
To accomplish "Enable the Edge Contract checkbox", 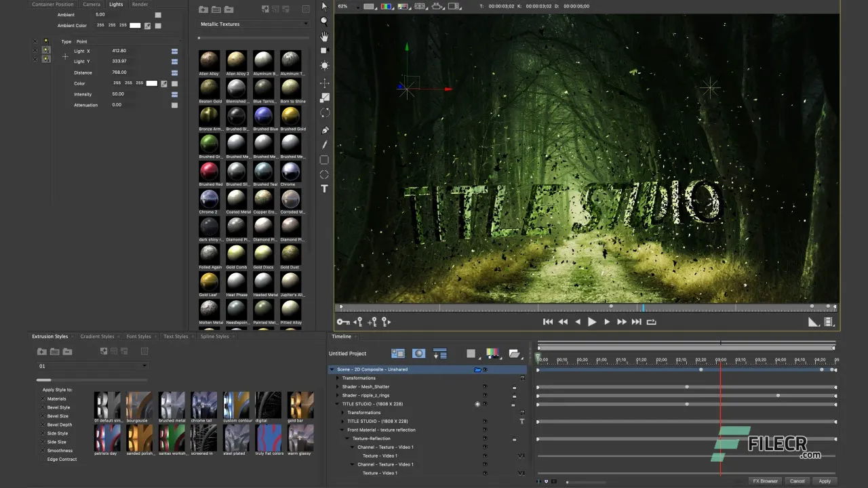I will 44,460.
